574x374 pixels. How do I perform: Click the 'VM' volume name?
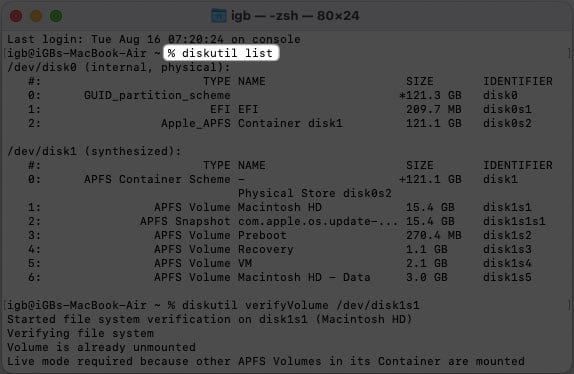coord(245,263)
